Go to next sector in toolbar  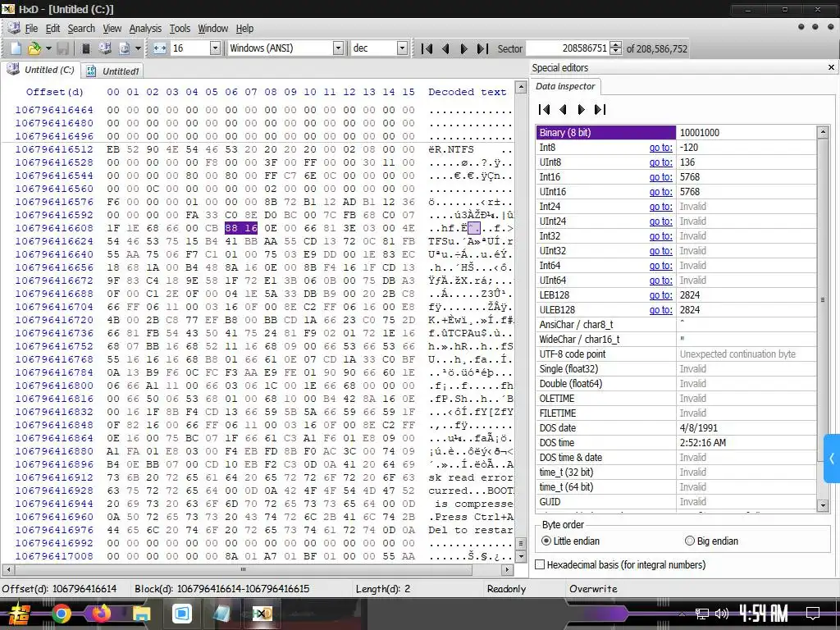click(x=464, y=48)
